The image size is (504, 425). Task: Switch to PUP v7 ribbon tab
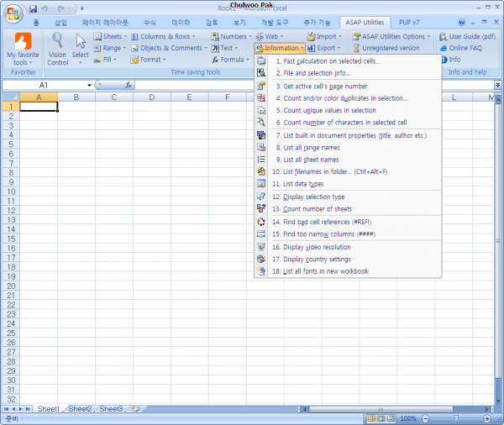point(409,22)
